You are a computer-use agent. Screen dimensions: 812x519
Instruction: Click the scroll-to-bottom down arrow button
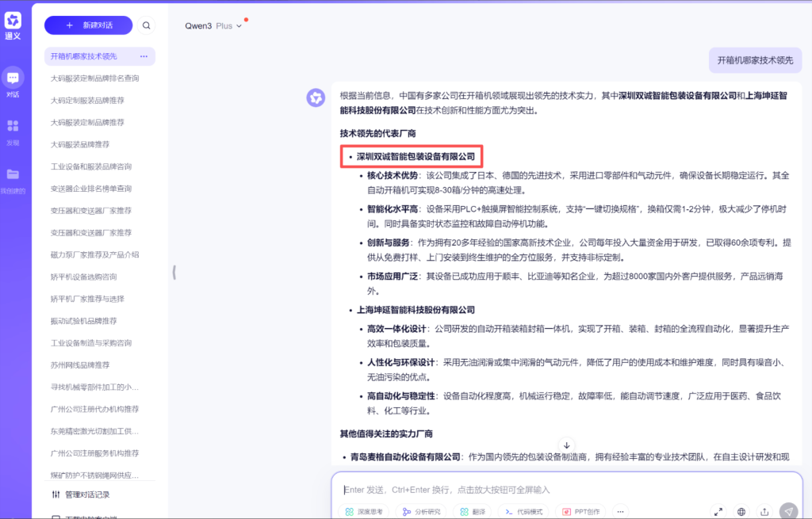[566, 445]
